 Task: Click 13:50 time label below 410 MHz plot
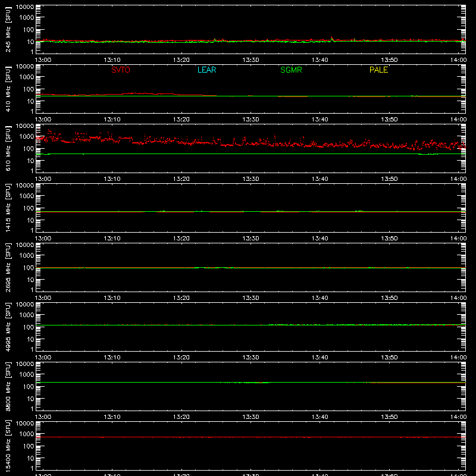point(389,120)
